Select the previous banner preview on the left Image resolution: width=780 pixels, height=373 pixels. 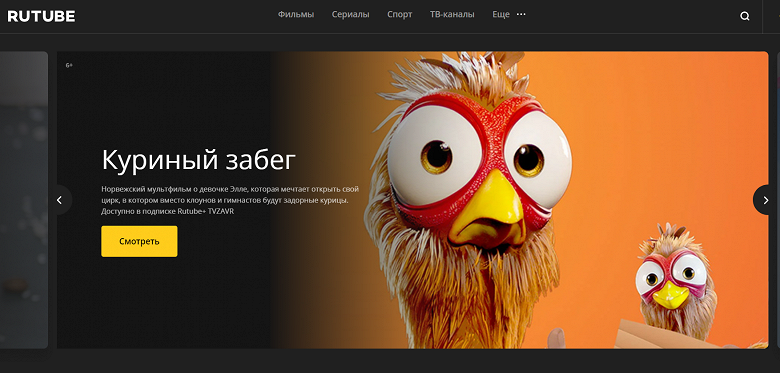point(24,200)
